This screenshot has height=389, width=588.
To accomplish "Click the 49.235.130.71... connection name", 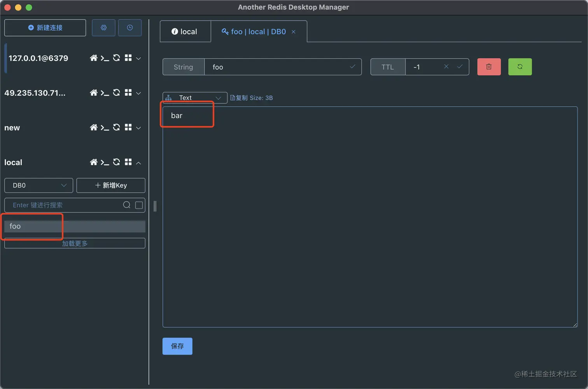I will 35,93.
